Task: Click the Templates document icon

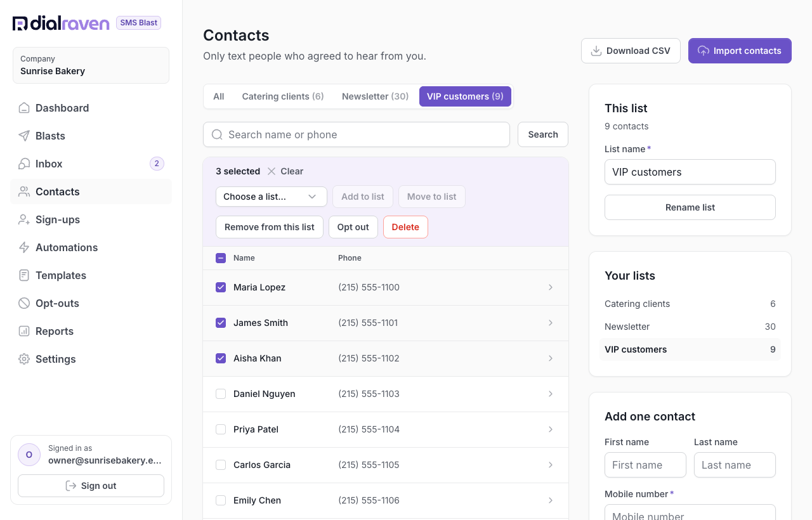Action: pos(24,275)
